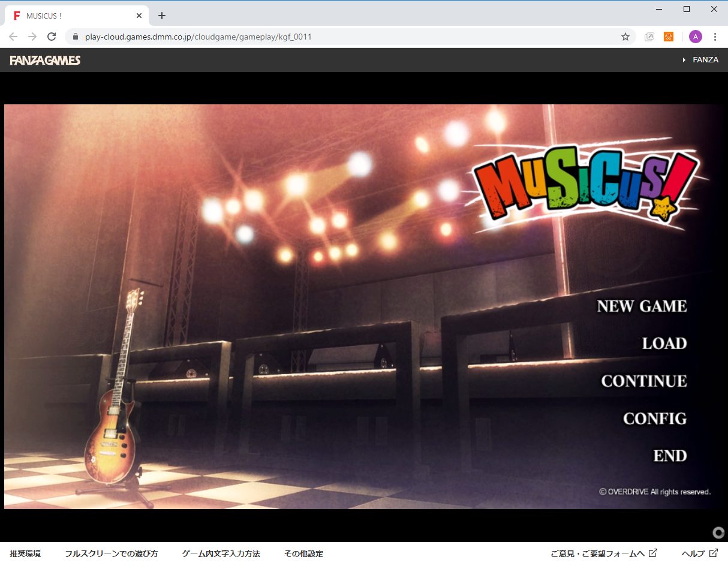
Task: Choose CONTINUE in the game menu
Action: [x=643, y=381]
